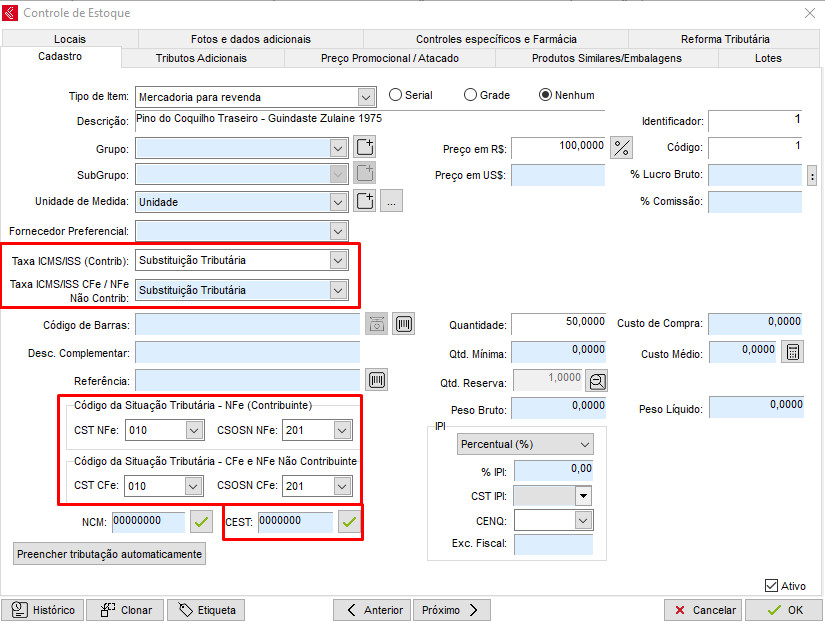Click the Etiqueta button
This screenshot has width=825, height=627.
[x=206, y=610]
